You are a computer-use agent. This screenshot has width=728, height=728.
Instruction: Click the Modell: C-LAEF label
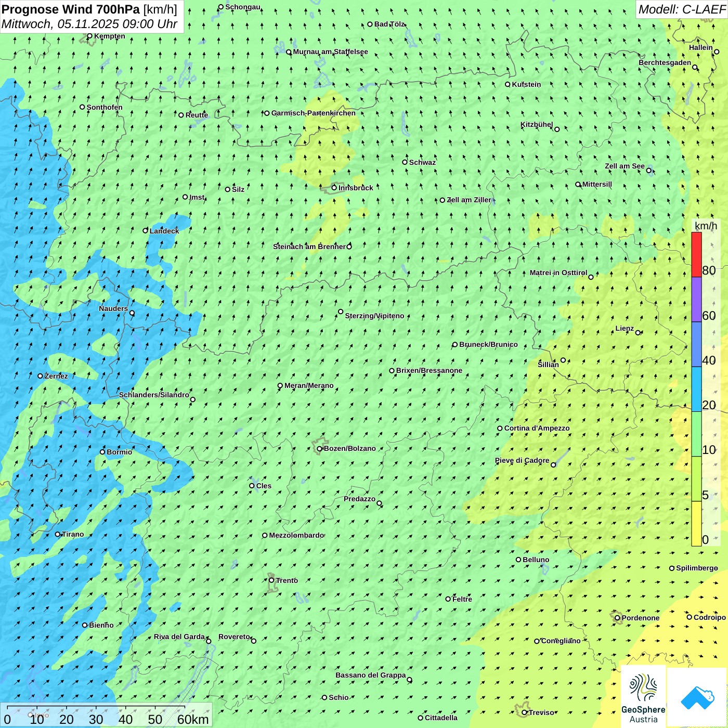pos(682,9)
